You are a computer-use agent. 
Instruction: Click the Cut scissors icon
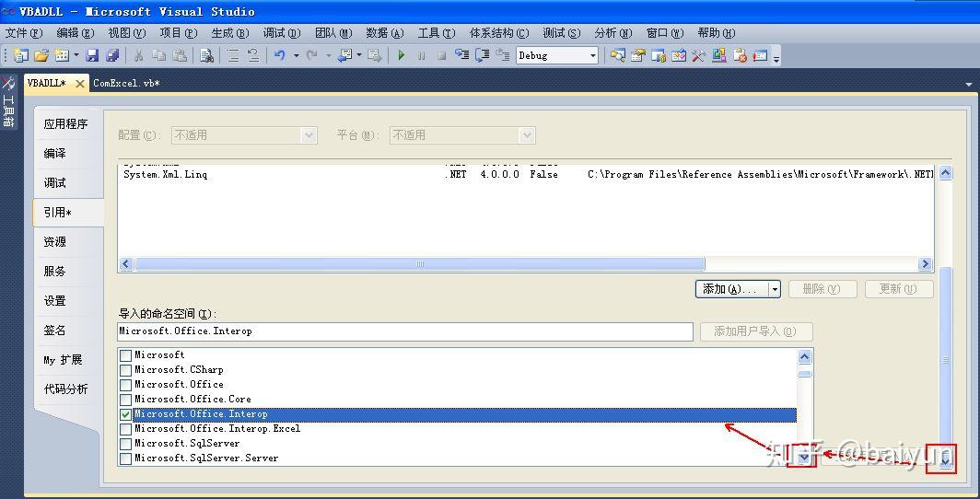[139, 55]
